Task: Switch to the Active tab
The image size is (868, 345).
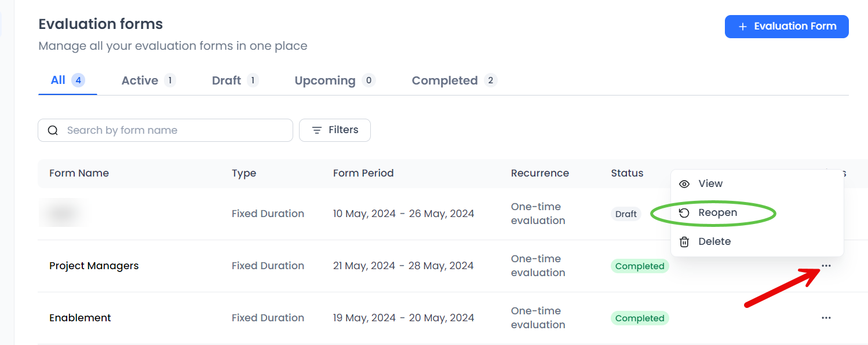Action: pyautogui.click(x=140, y=80)
